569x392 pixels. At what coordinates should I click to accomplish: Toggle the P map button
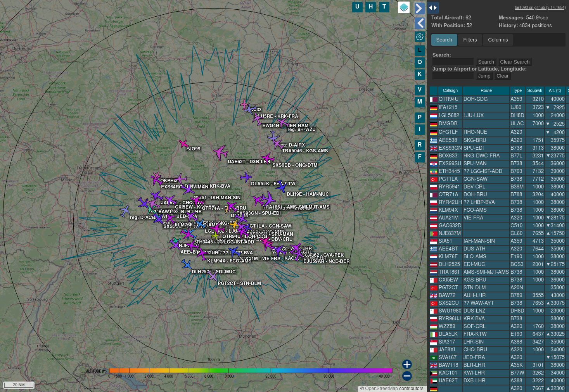[x=419, y=117]
